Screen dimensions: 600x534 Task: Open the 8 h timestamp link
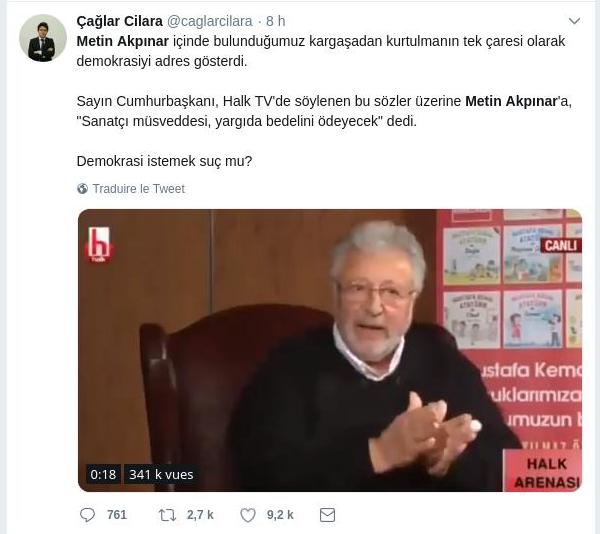click(276, 21)
